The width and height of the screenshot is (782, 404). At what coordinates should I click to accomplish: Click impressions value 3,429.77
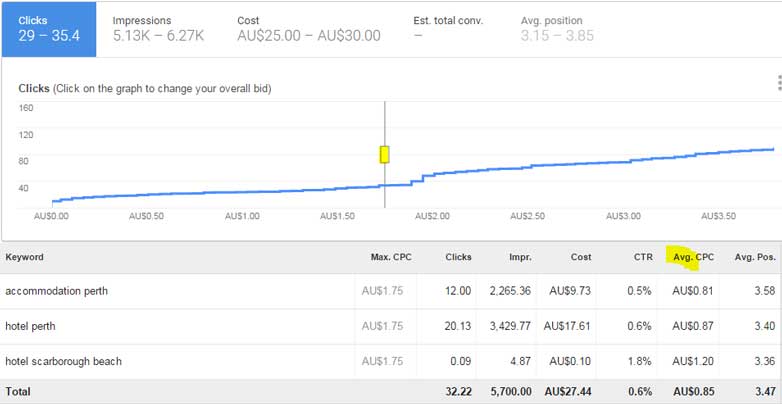click(510, 326)
